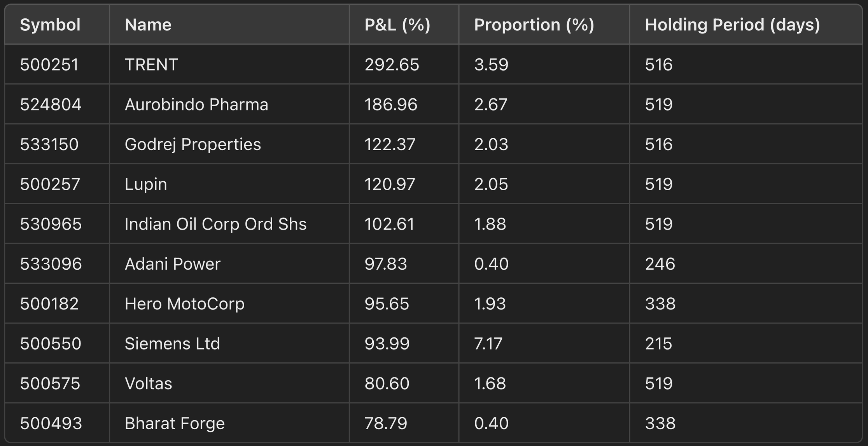Open Indian Oil Corp Ord Shs
The width and height of the screenshot is (868, 446).
click(215, 224)
